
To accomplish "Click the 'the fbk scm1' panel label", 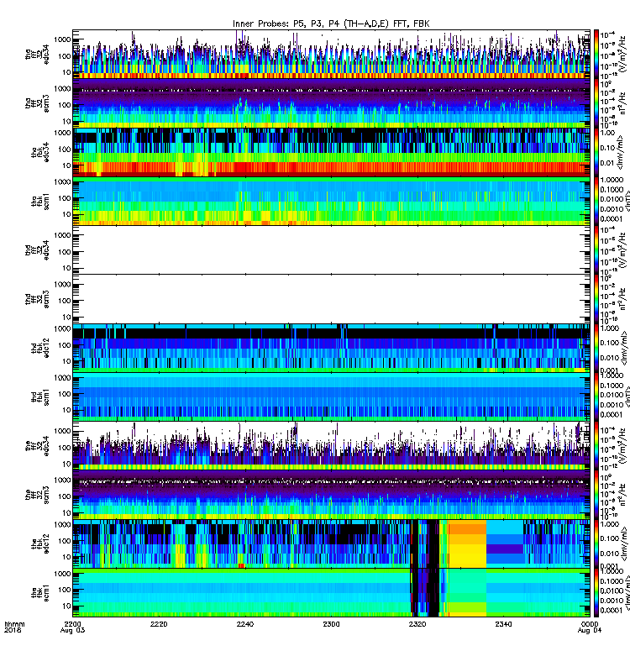I will tap(40, 593).
